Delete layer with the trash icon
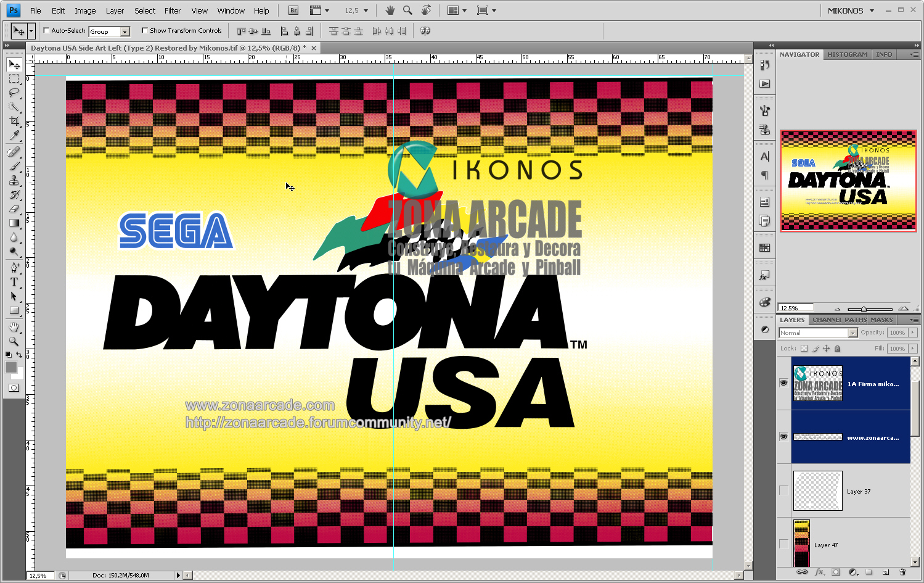Screen dimensions: 924x583 click(x=902, y=572)
